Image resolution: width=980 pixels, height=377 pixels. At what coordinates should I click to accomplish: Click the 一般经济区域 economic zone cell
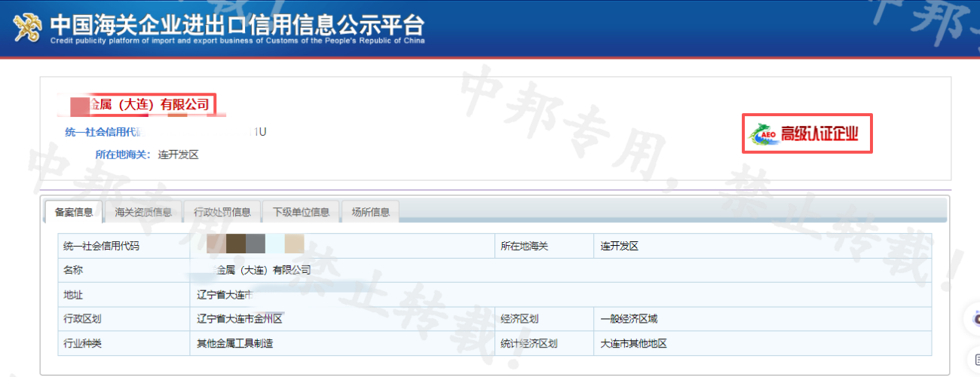tap(629, 319)
